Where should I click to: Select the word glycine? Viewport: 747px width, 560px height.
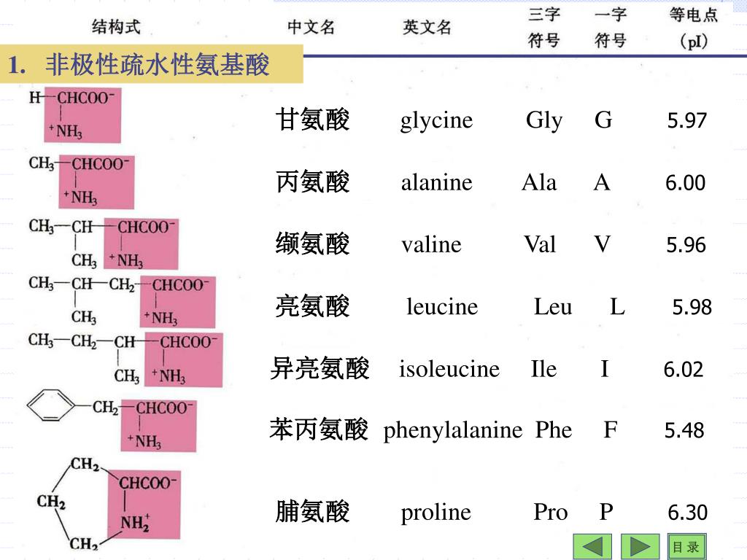point(436,120)
